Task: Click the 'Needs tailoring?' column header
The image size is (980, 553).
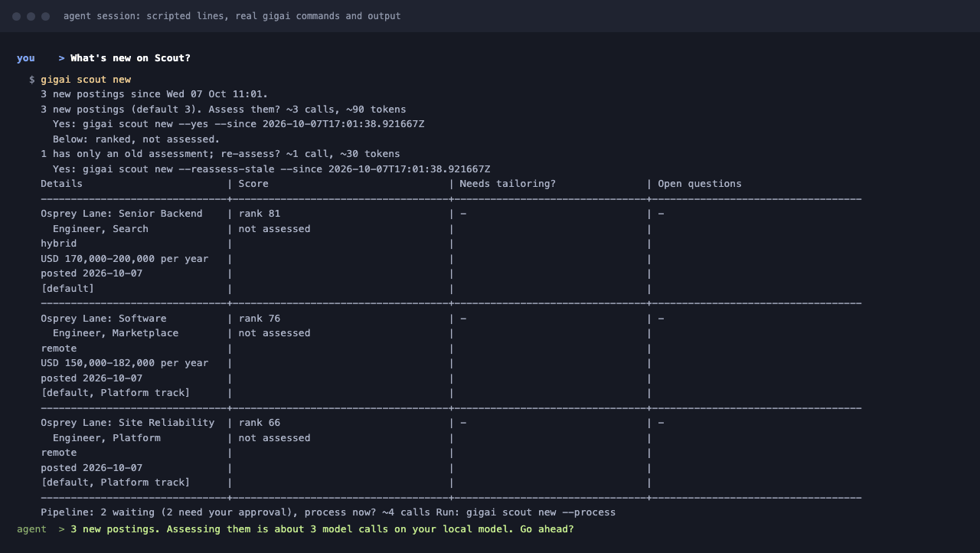Action: (508, 184)
